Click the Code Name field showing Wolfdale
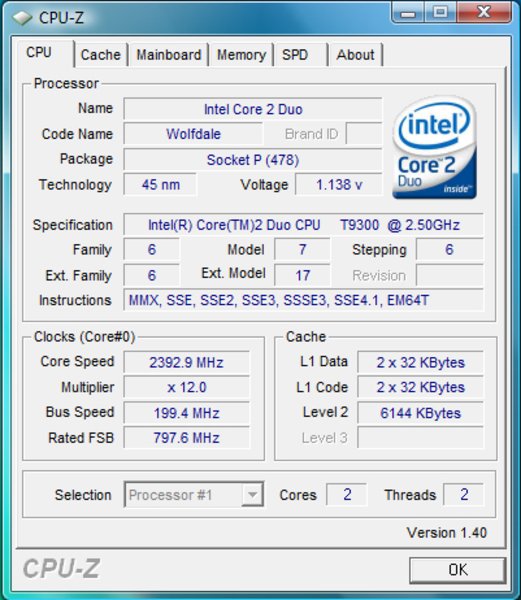Screen dimensions: 521x600 193,134
